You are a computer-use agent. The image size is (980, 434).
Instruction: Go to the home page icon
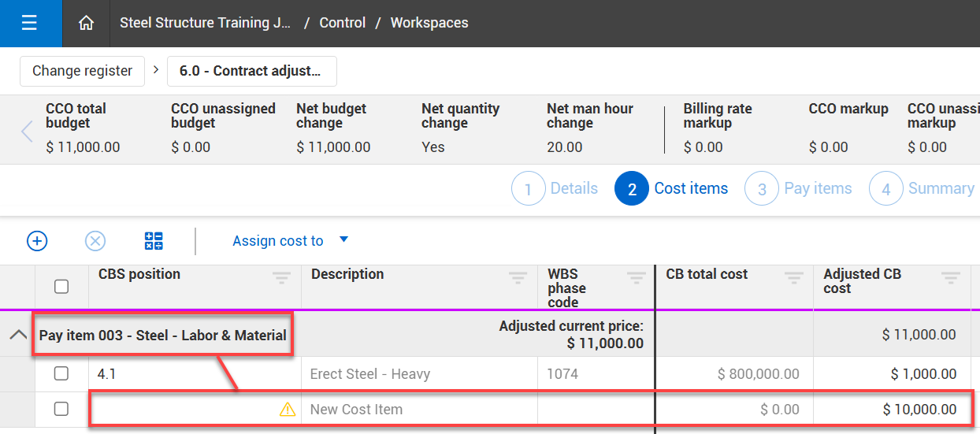point(87,23)
